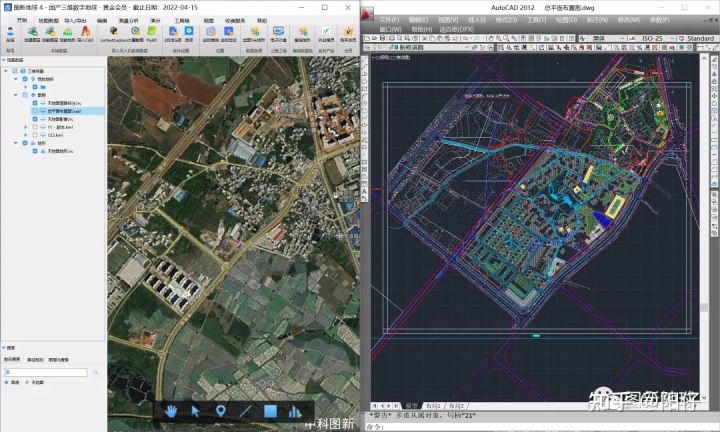
Task: Click the place-name search input field
Action: 45,372
